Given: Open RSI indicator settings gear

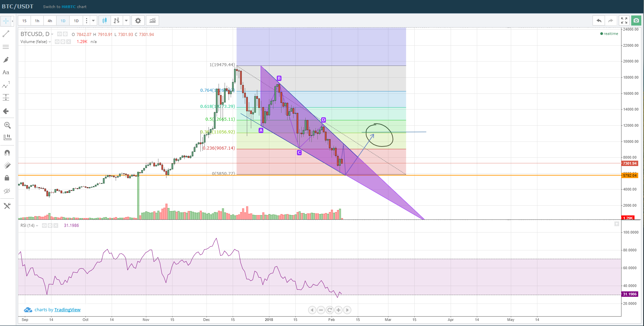Looking at the screenshot, I should [x=50, y=226].
